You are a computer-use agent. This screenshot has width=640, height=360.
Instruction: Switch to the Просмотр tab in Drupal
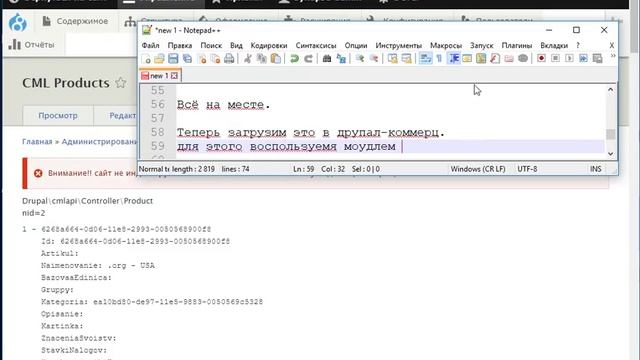pos(58,116)
